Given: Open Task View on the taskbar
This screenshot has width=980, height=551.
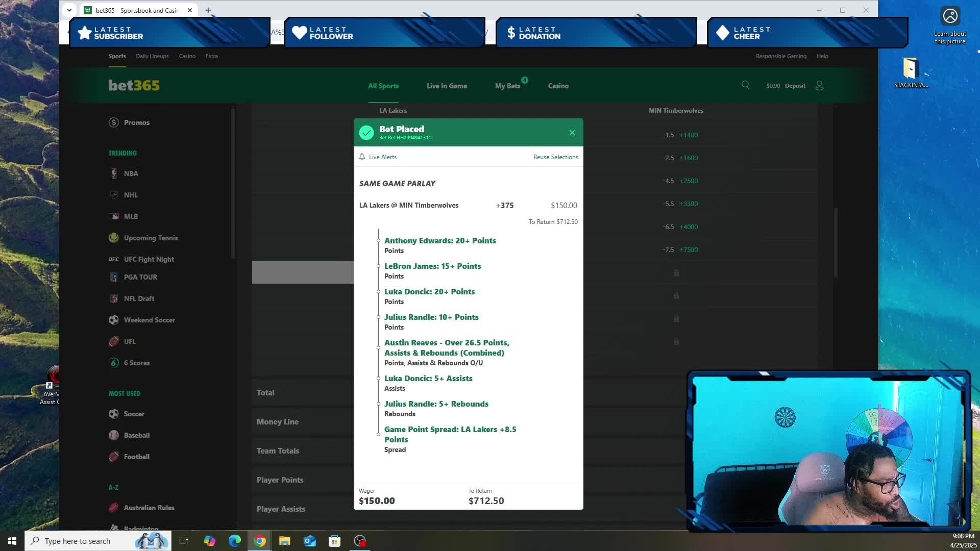Looking at the screenshot, I should coord(184,541).
